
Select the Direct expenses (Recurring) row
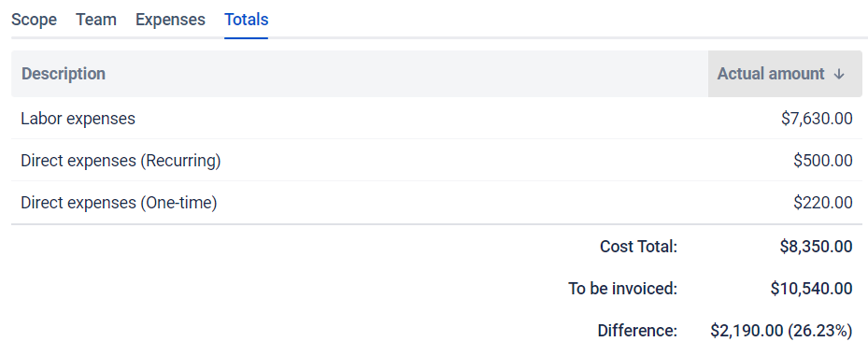click(436, 161)
